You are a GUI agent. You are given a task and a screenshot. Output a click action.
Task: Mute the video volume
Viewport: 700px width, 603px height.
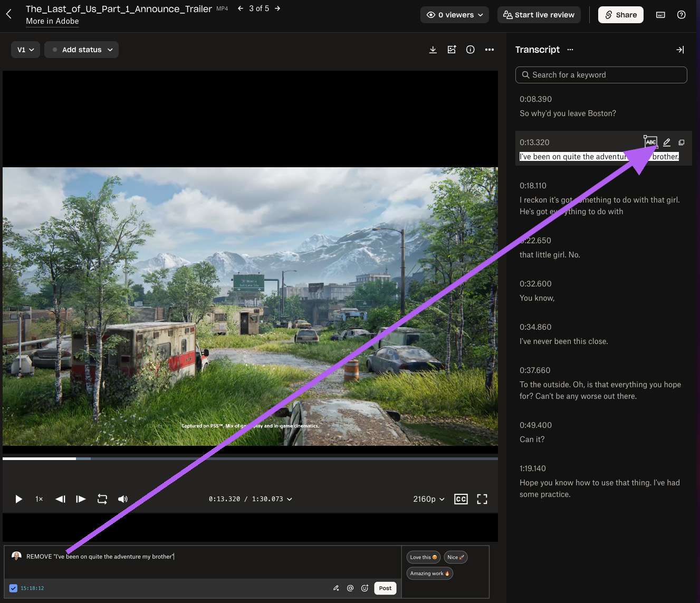(123, 499)
